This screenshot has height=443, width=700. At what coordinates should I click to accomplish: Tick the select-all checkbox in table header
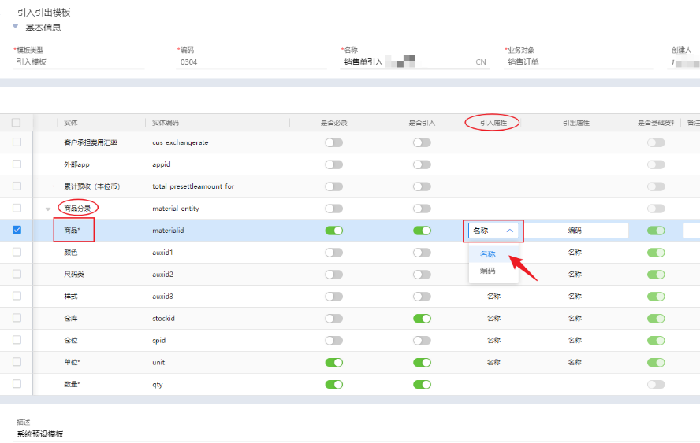tap(16, 123)
